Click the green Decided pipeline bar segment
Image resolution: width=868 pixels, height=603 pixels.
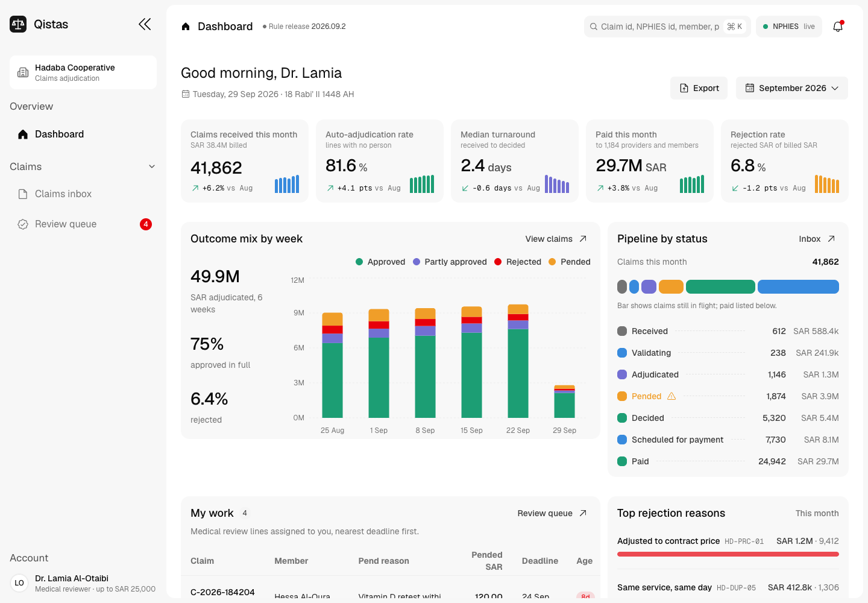(x=720, y=287)
